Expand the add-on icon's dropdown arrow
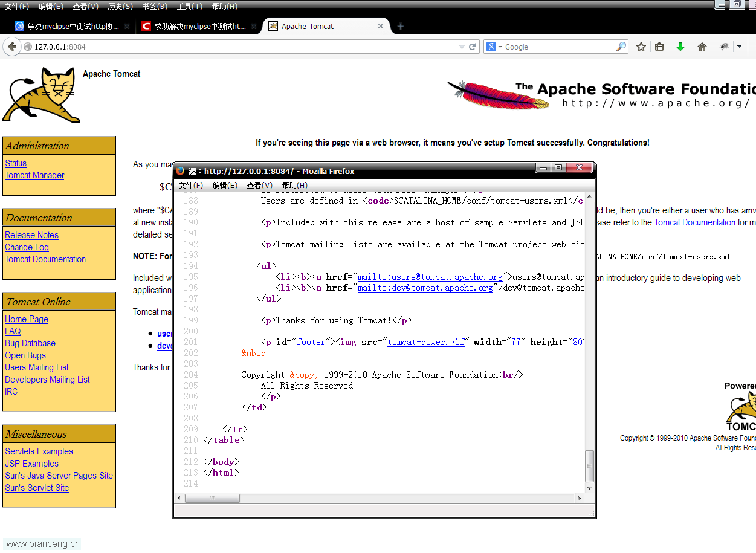Screen dimensions: 756x553 point(739,47)
